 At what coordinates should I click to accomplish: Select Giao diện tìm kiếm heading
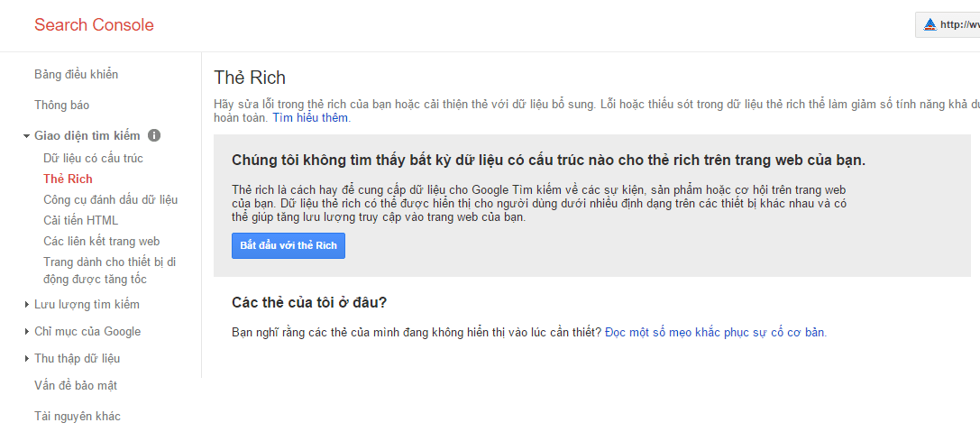87,135
